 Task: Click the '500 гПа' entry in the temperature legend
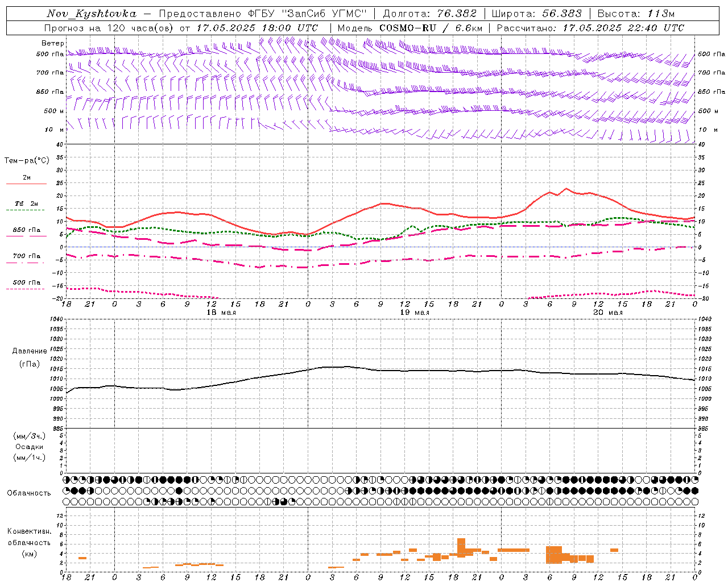click(x=27, y=282)
